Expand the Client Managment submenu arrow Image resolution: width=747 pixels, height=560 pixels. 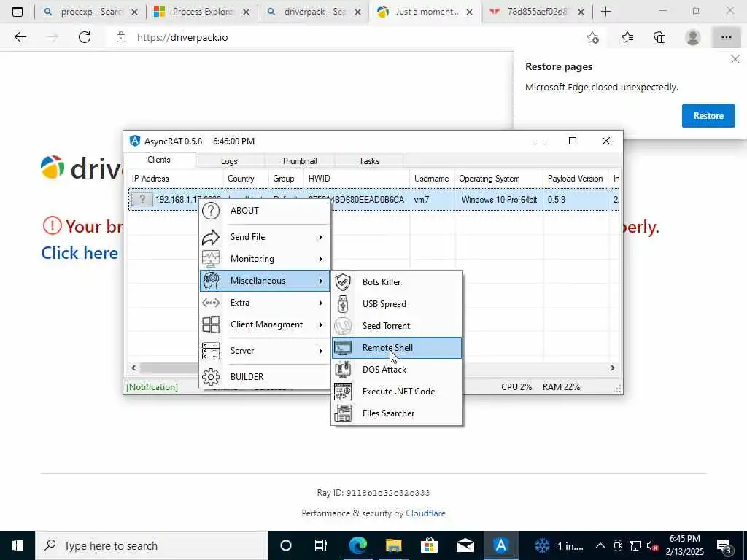321,324
